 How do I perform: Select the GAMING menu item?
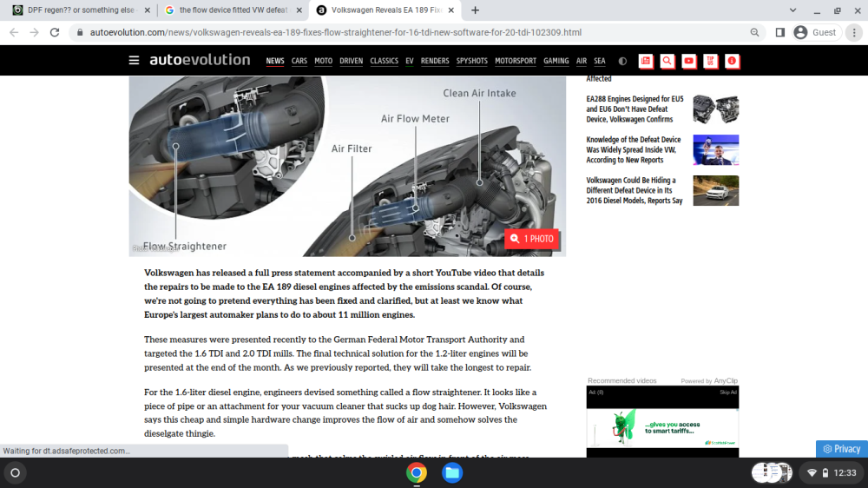pos(556,61)
